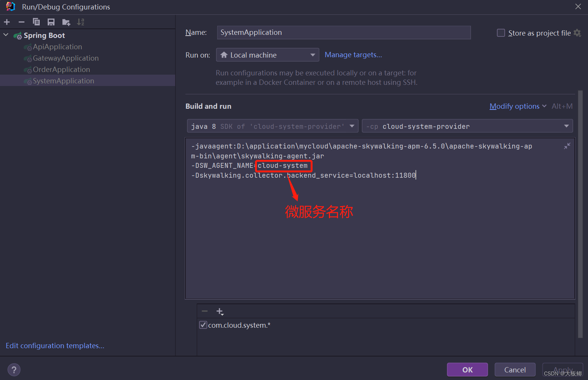Open the Modify options menu
This screenshot has width=588, height=380.
[x=515, y=106]
